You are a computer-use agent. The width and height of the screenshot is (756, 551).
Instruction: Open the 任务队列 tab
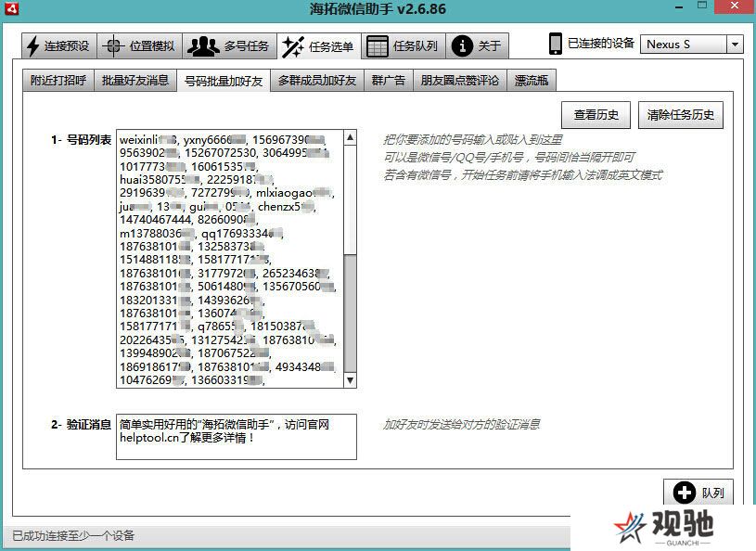(404, 46)
